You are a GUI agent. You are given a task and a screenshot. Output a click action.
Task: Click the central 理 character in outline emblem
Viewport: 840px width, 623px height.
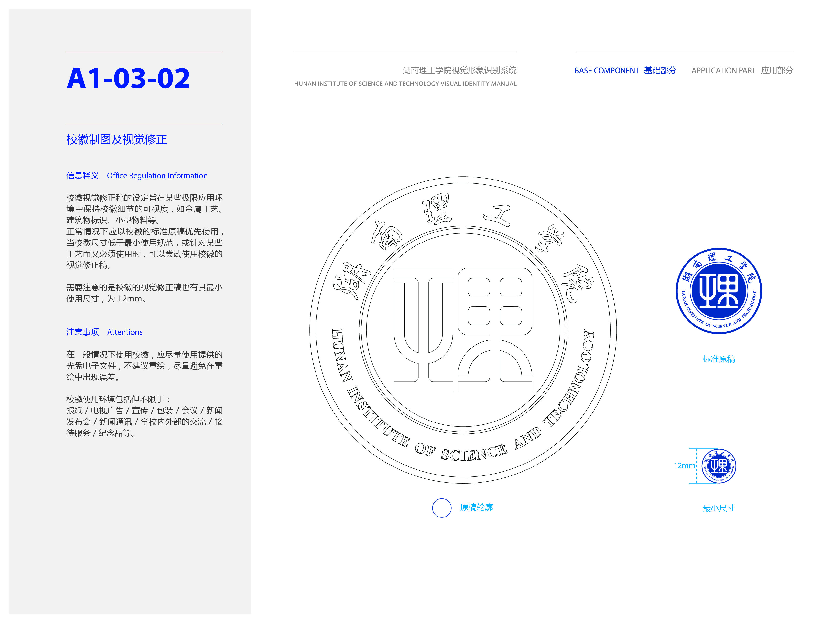[463, 330]
